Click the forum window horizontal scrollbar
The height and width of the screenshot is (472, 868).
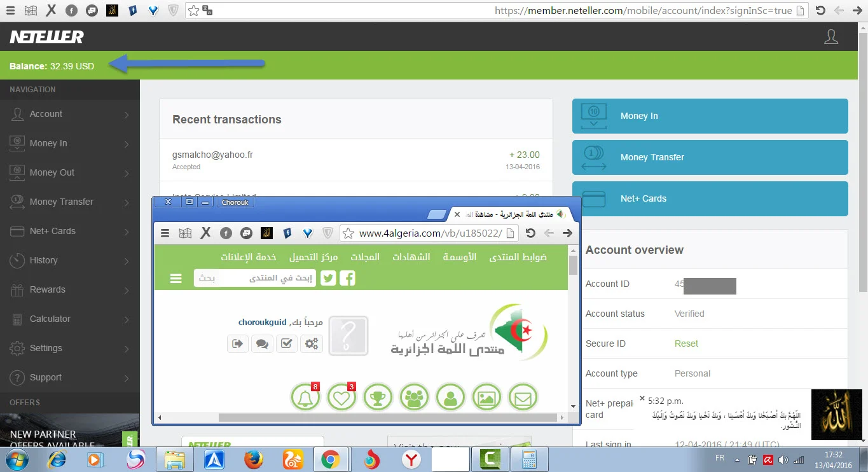(388, 418)
